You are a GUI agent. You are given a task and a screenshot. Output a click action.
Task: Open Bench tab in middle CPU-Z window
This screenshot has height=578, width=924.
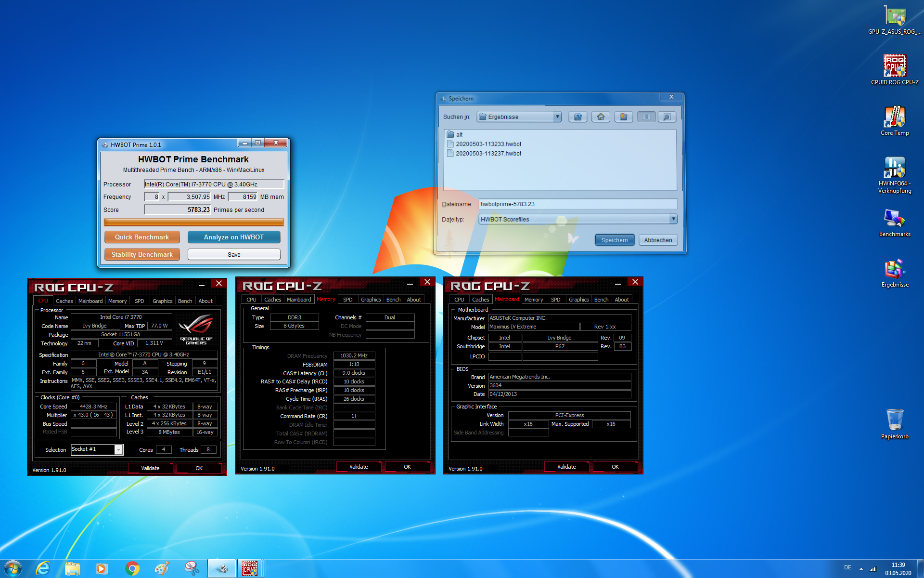[394, 300]
